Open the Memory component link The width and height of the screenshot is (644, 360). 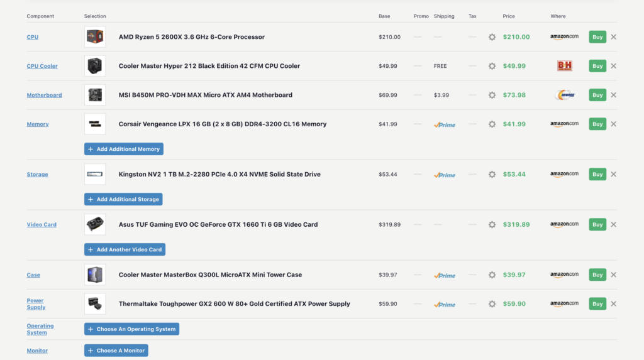pos(38,124)
